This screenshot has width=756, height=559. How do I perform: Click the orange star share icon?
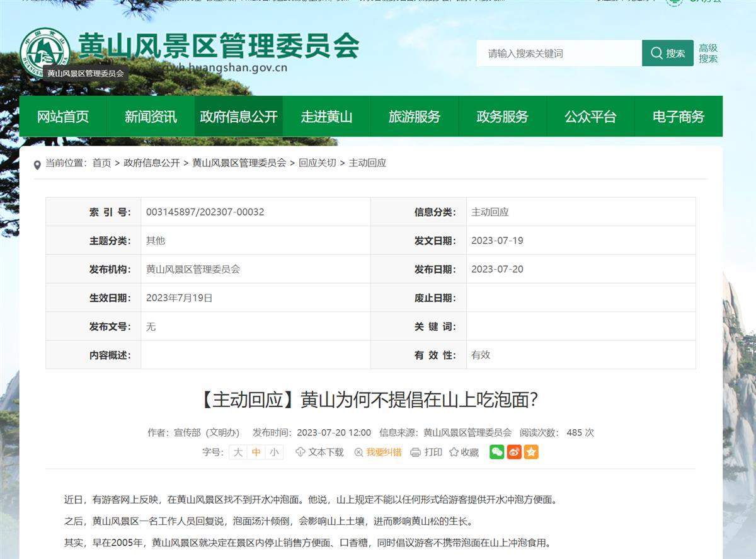click(532, 452)
